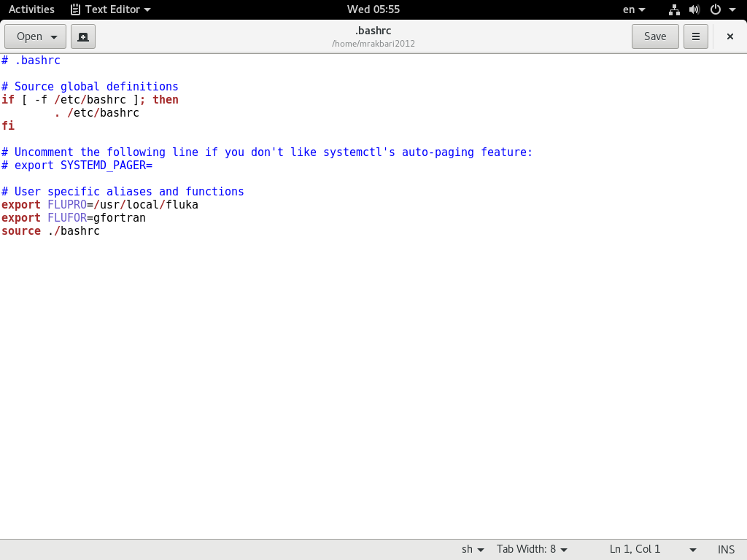747x560 pixels.
Task: Click the 'export FLUPRO=/usr/local/fluka' line
Action: point(99,205)
